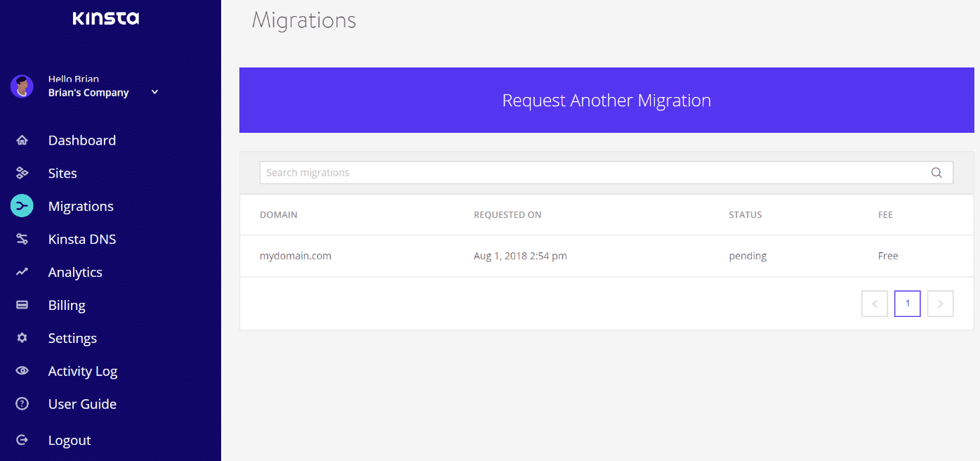The image size is (980, 461).
Task: Click the Logout arrow icon
Action: [22, 440]
